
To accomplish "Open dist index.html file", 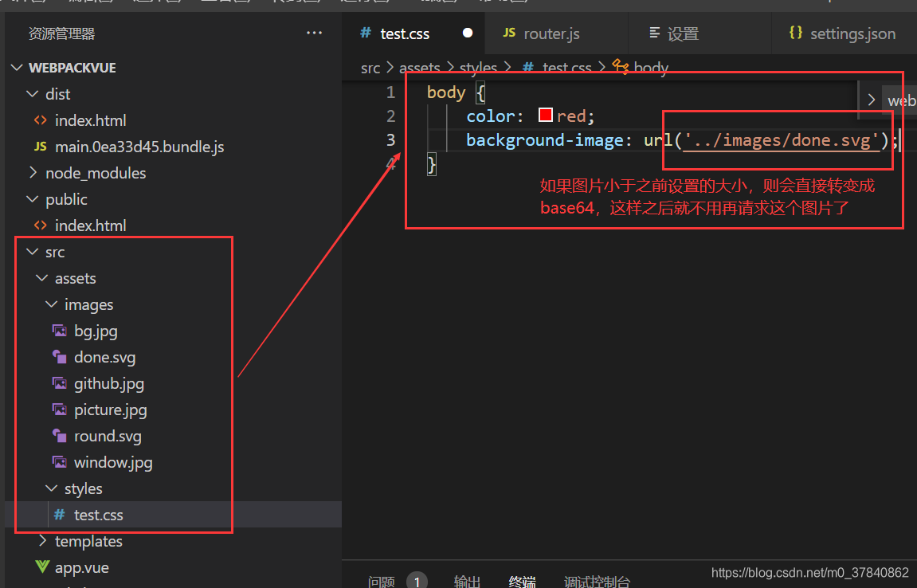I will point(91,120).
